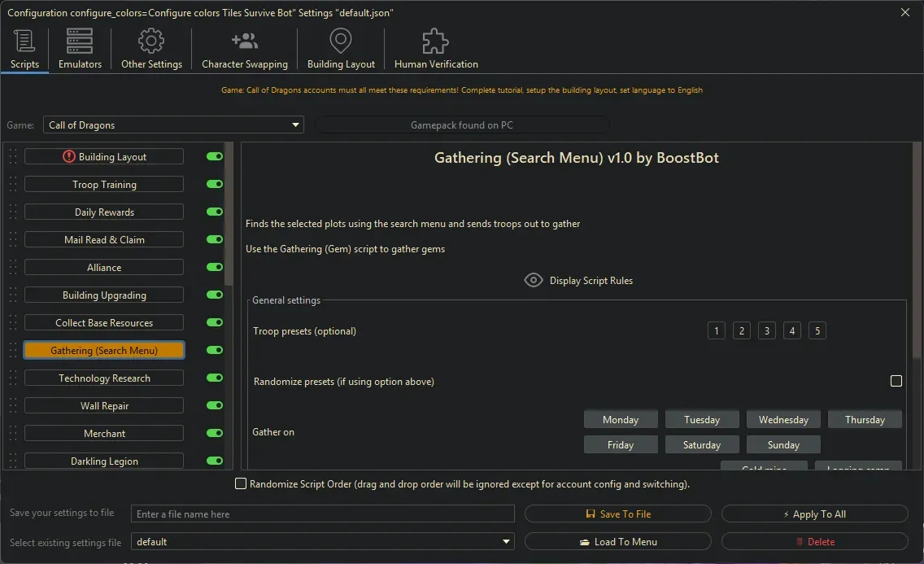Open the Building Layout pin icon

340,40
